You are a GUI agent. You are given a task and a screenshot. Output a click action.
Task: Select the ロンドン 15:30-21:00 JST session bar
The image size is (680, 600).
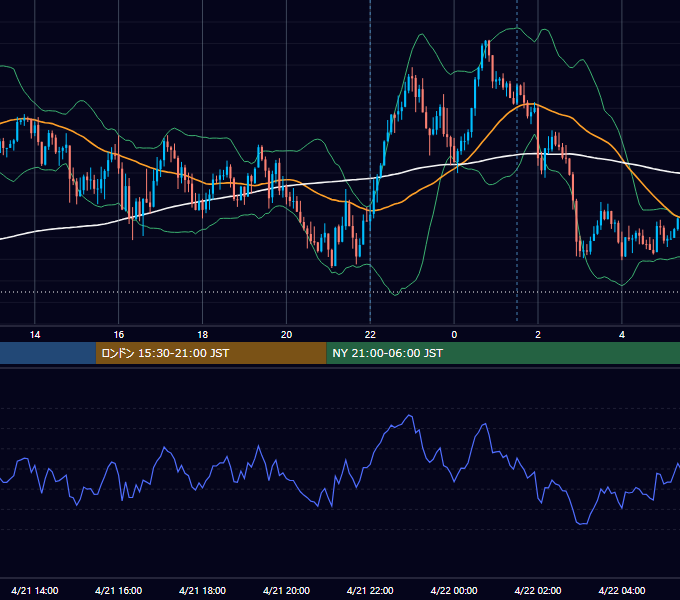click(x=211, y=353)
